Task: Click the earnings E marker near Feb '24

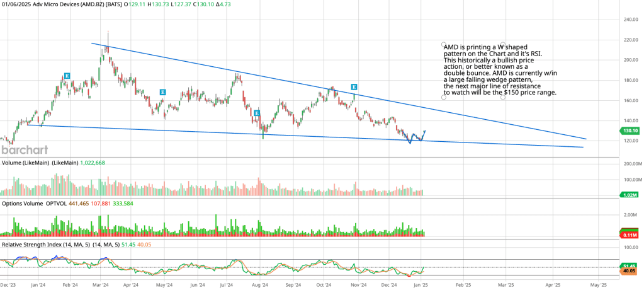Action: pyautogui.click(x=67, y=76)
